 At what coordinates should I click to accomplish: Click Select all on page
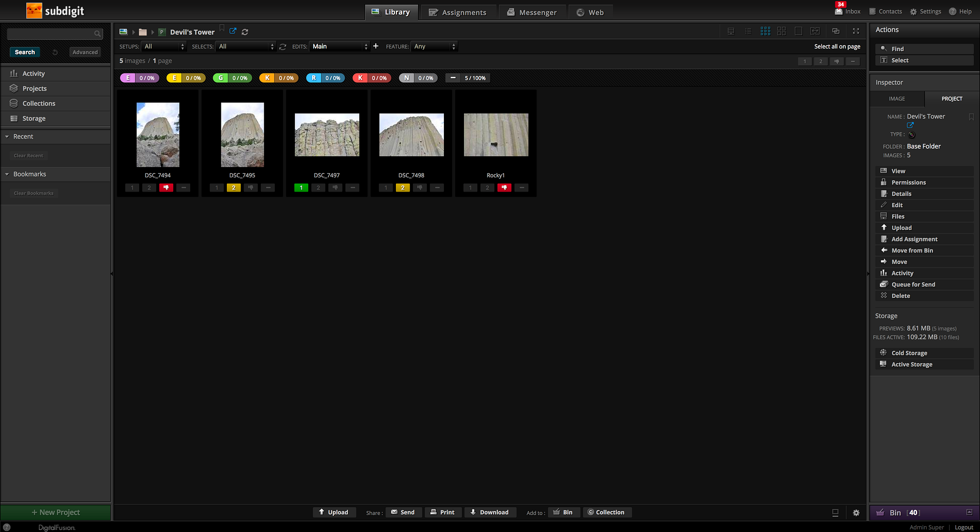837,47
